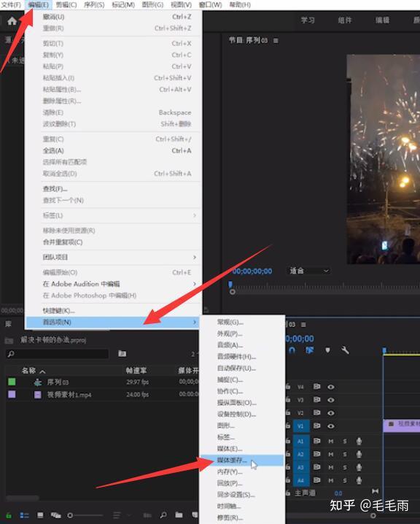Solo audio track A4
Viewport: 420px width, 524px height.
pyautogui.click(x=345, y=480)
